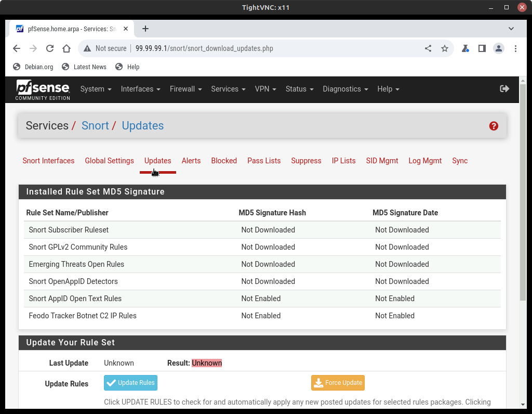Bookmark this page with the star icon
This screenshot has width=532, height=414.
click(x=445, y=48)
